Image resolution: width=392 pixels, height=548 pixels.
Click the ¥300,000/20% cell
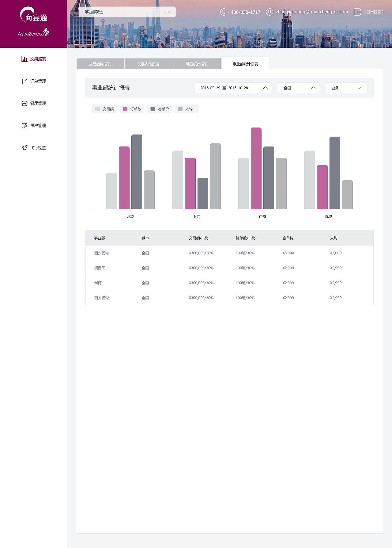201,253
